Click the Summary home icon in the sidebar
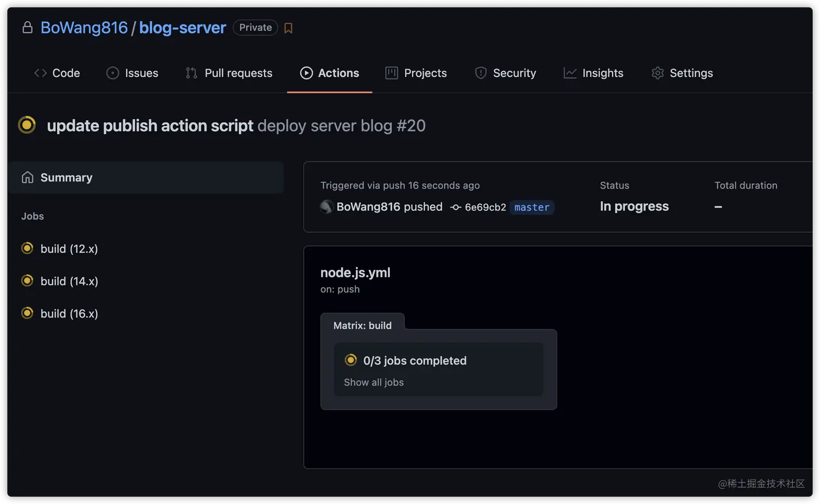This screenshot has height=504, width=820. [x=28, y=177]
